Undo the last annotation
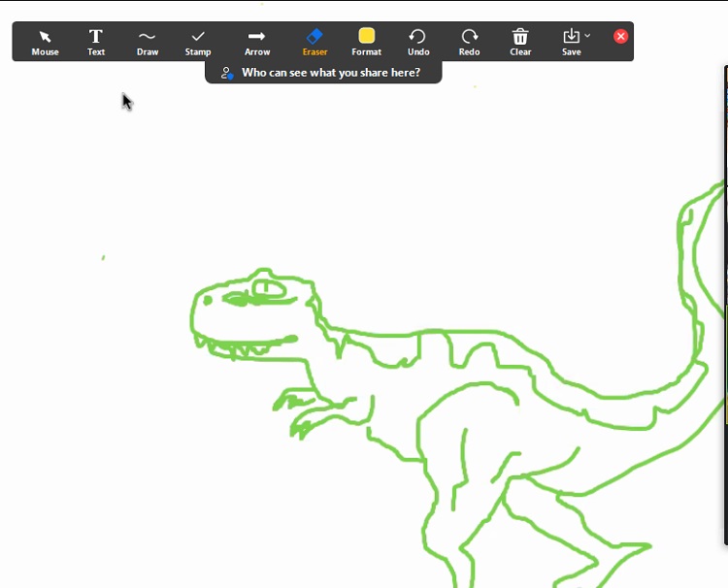728x588 pixels. click(418, 43)
